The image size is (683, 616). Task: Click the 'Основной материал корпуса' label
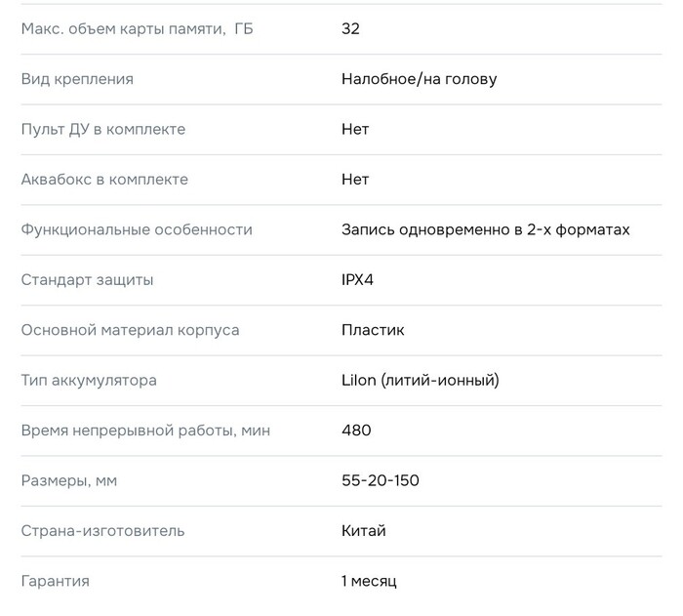130,330
